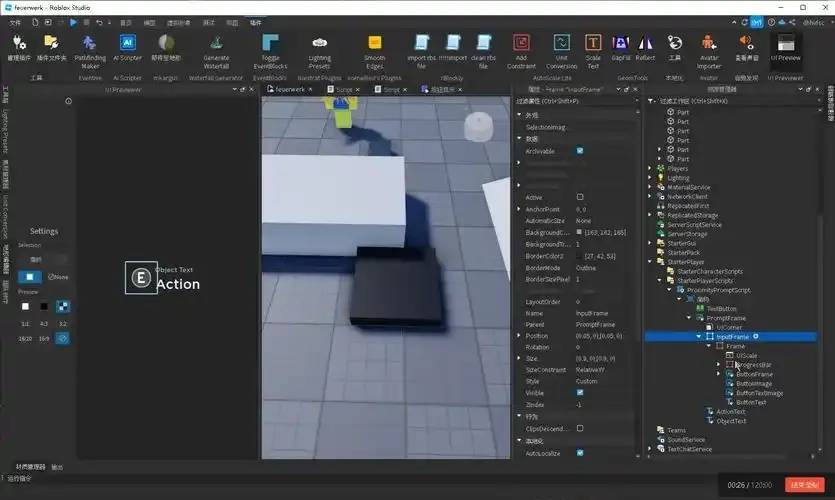
Task: Close the UI Previewer panel
Action: pyautogui.click(x=252, y=89)
